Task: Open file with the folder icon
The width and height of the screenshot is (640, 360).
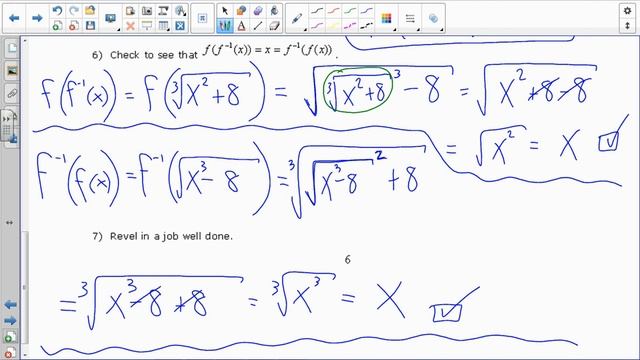Action: pyautogui.click(x=90, y=11)
